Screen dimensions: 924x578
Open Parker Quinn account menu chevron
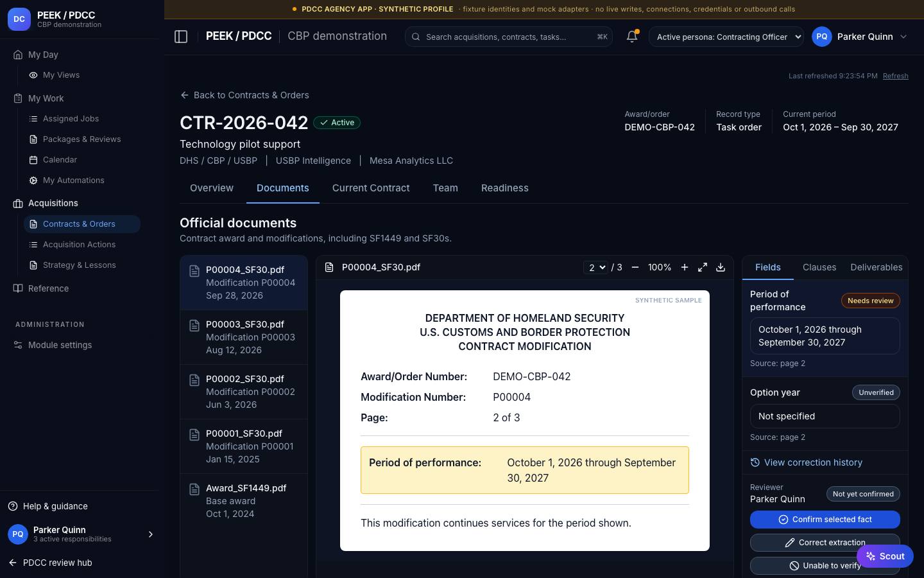click(903, 37)
